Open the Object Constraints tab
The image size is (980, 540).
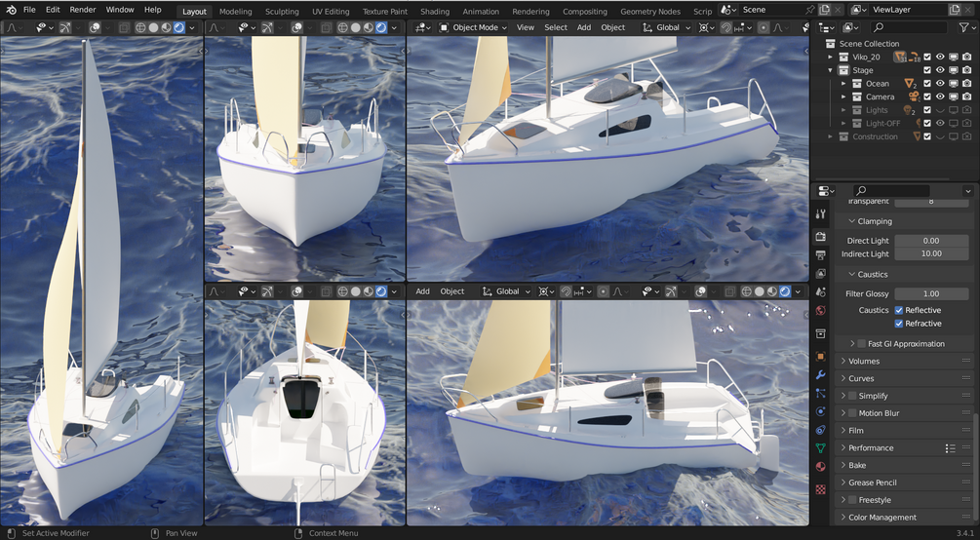click(x=821, y=430)
